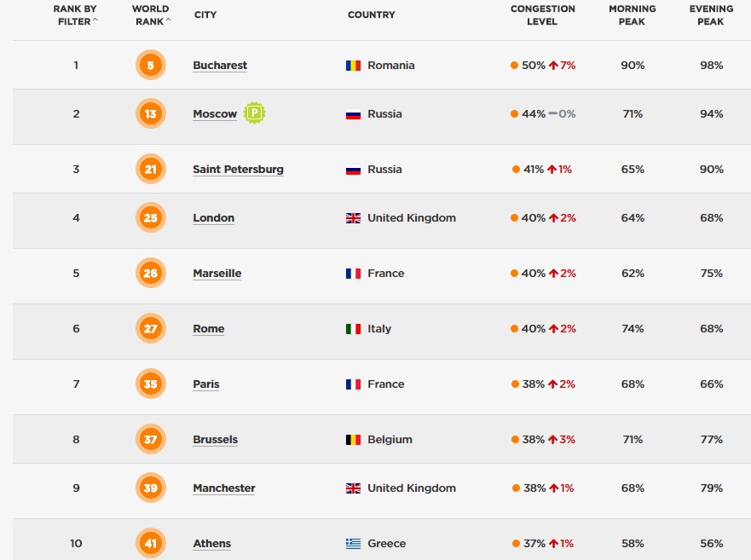
Task: Click the Evening Peak column header
Action: (x=711, y=15)
